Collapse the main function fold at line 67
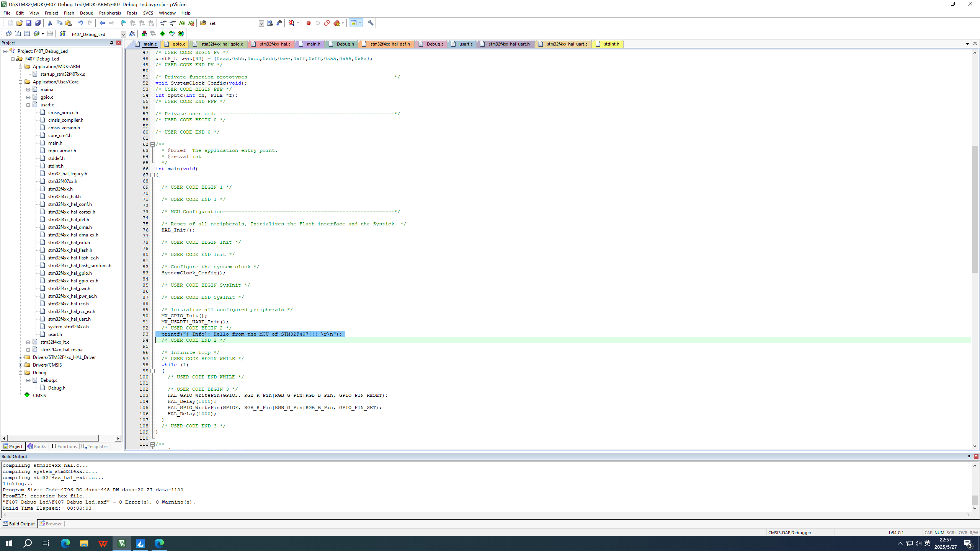980x551 pixels. click(x=152, y=175)
